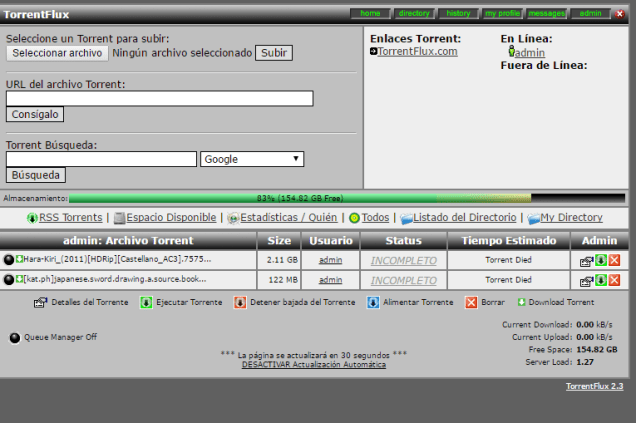The height and width of the screenshot is (423, 636).
Task: Click admin user link in kat.ph row
Action: coord(331,280)
